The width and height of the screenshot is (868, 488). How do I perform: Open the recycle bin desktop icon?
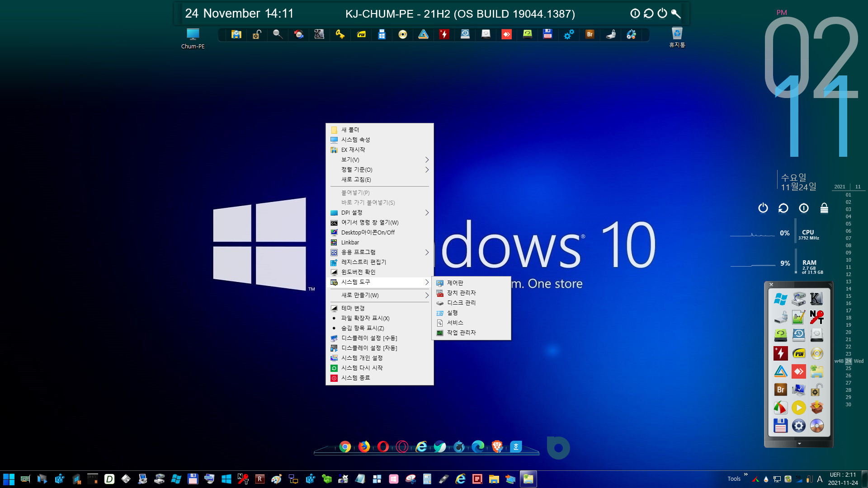point(677,38)
